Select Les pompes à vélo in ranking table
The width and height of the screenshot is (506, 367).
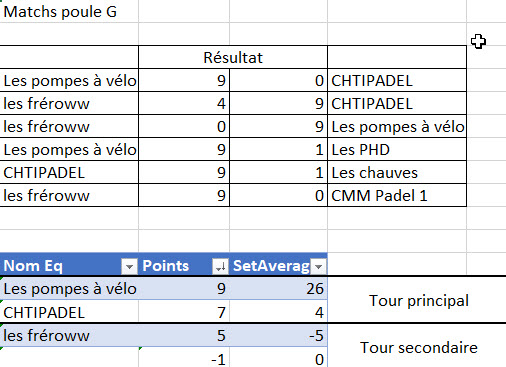point(69,288)
